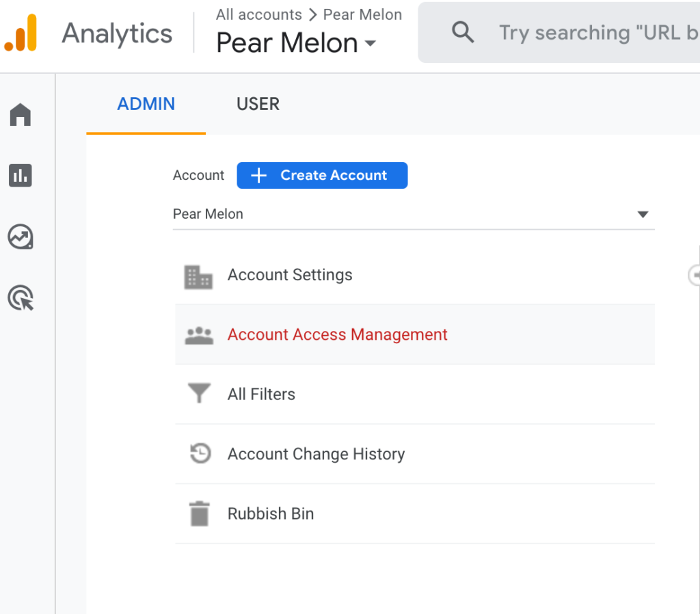
Task: Expand the collapsed column arrow at right edge
Action: (x=695, y=275)
